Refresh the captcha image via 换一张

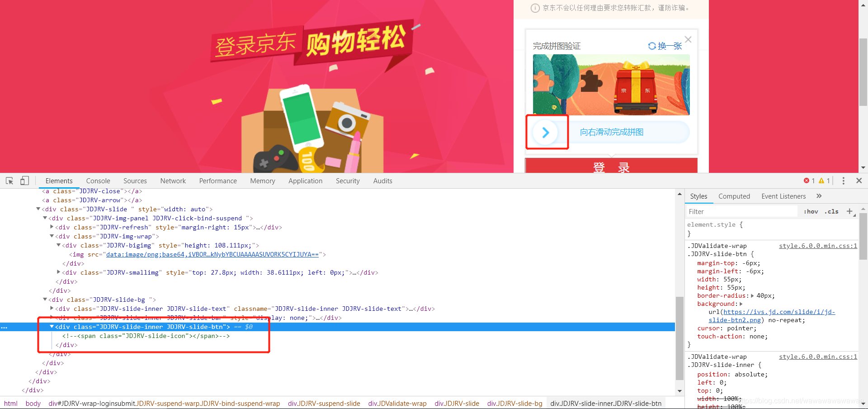point(665,46)
